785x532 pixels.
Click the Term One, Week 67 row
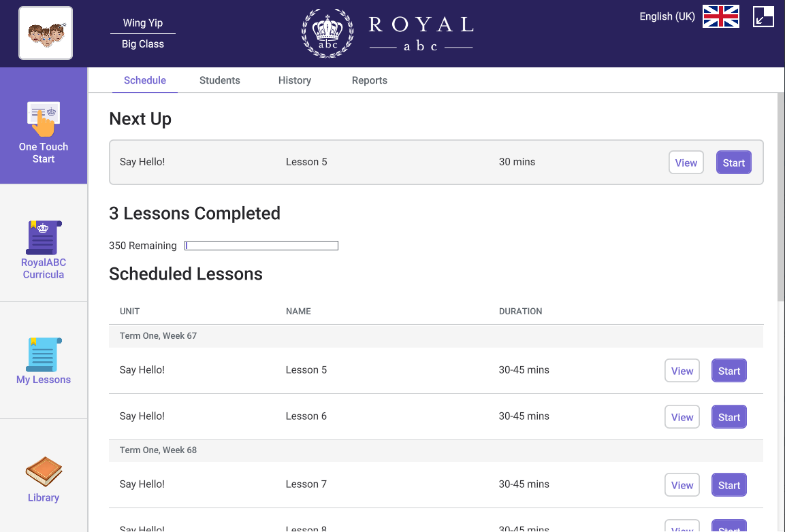click(x=436, y=336)
